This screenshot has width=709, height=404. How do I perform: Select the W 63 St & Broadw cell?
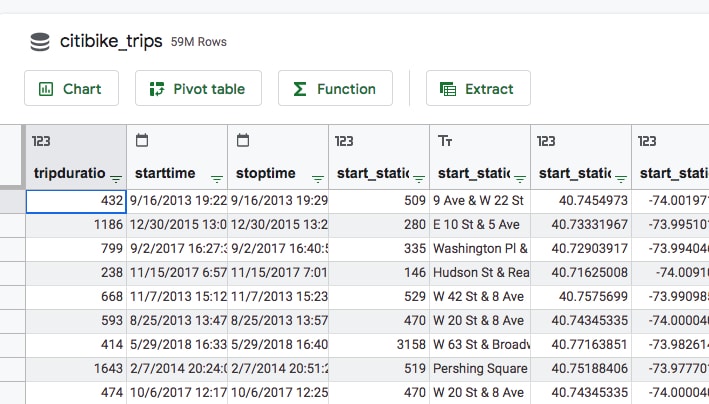[x=480, y=345]
